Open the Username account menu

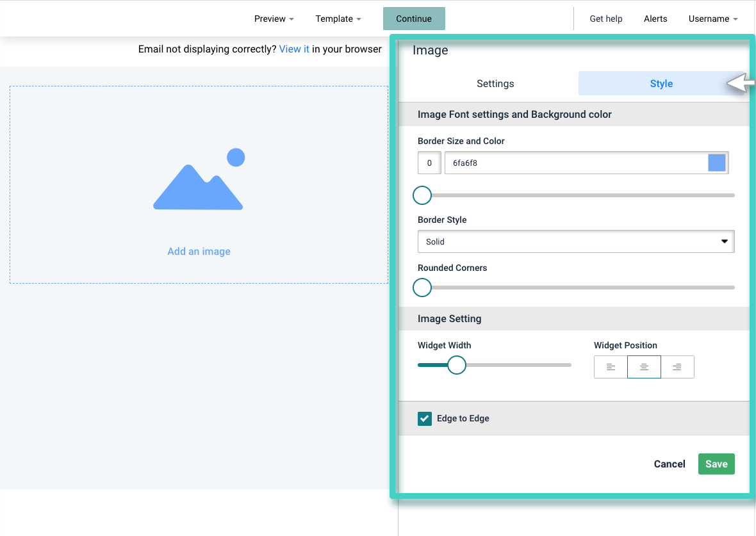(713, 19)
